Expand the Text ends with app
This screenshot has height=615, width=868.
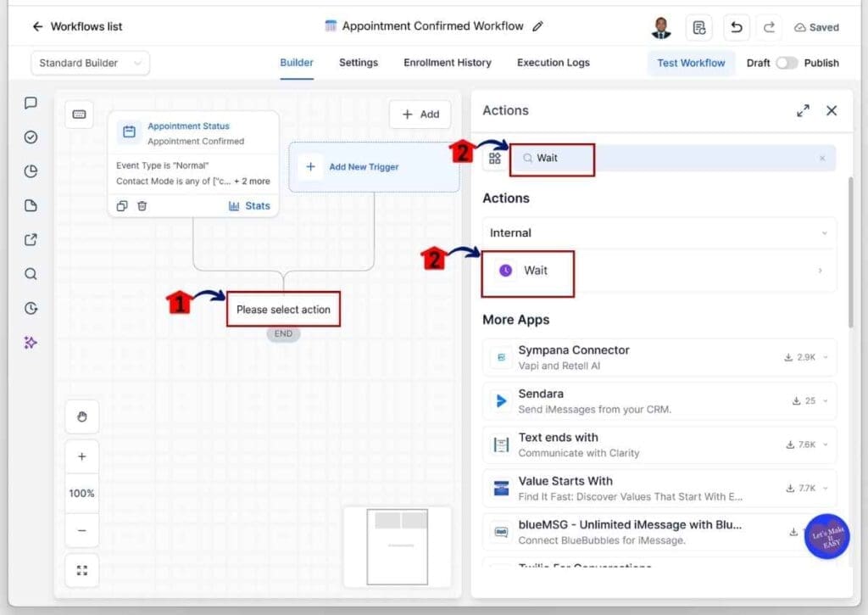826,444
